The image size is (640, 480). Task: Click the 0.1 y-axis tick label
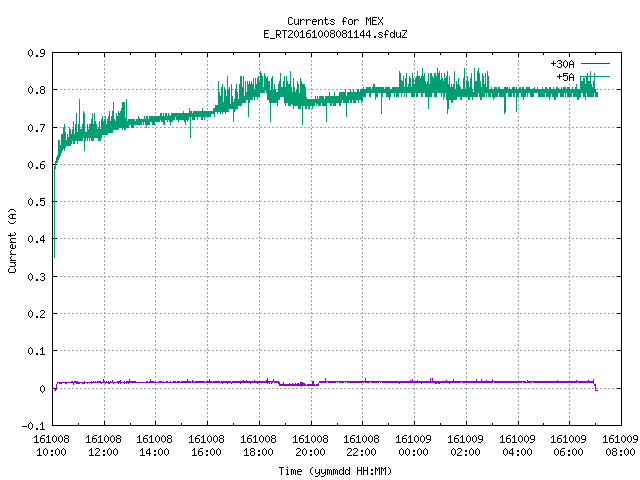click(36, 351)
